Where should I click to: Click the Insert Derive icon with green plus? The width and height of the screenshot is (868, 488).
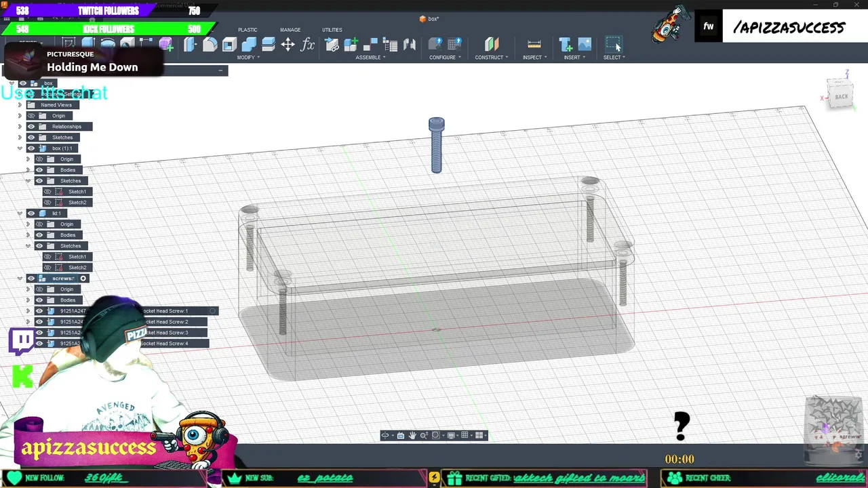(566, 45)
